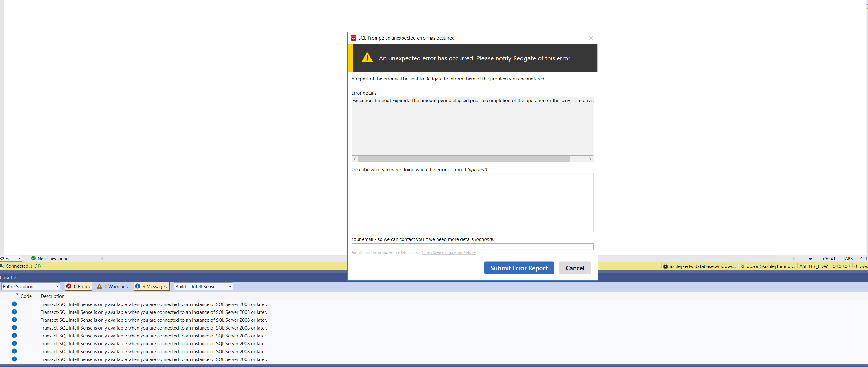Click the first info icon in Error List

click(x=14, y=304)
